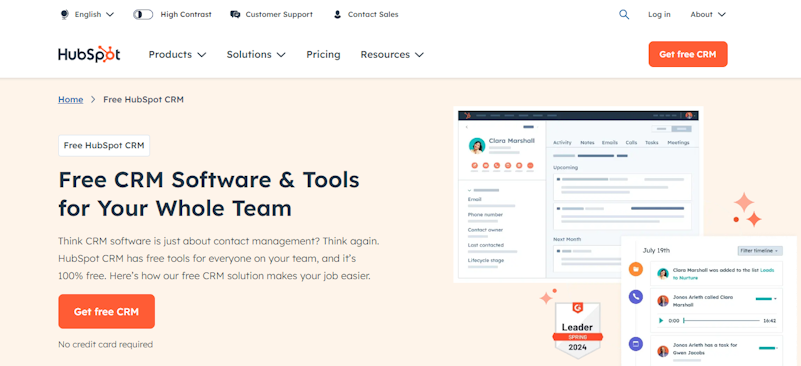Collapse the contact details section chevron

469,190
